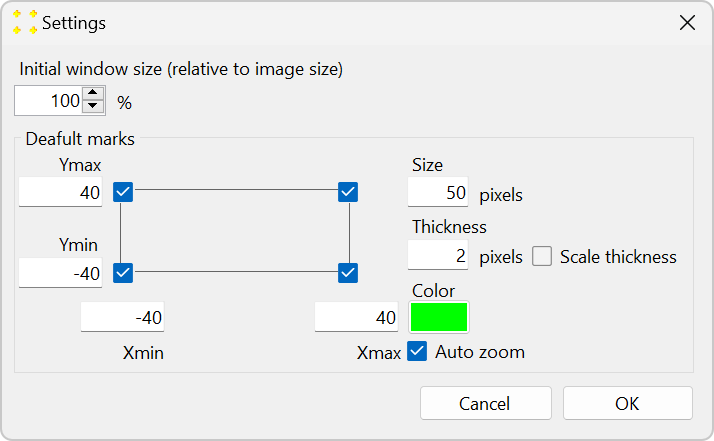The image size is (714, 441).
Task: Toggle the top-left corner mark checkbox
Action: [x=123, y=192]
